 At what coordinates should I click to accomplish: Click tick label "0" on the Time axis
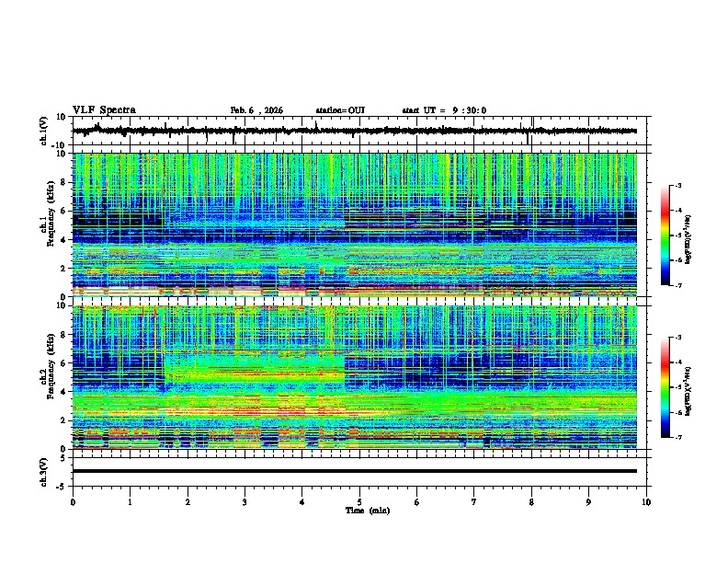coord(73,502)
